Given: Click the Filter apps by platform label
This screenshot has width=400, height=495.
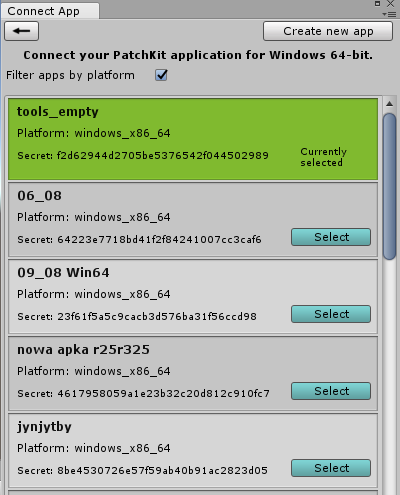Looking at the screenshot, I should [70, 75].
